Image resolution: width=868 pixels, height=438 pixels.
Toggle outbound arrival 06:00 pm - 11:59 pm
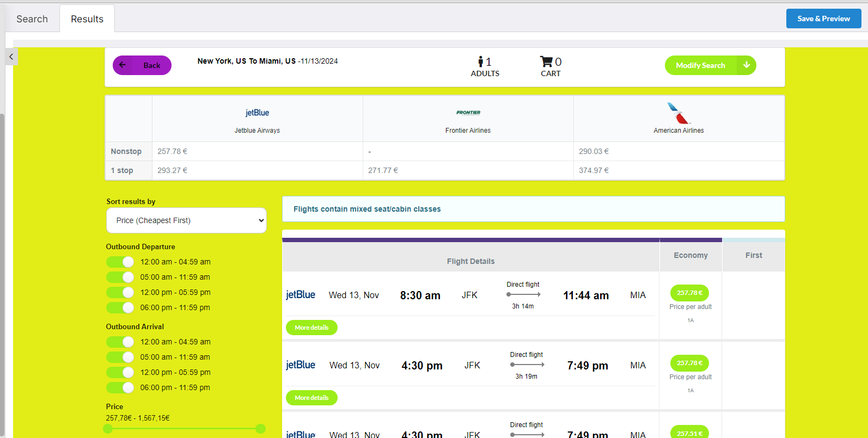point(120,387)
